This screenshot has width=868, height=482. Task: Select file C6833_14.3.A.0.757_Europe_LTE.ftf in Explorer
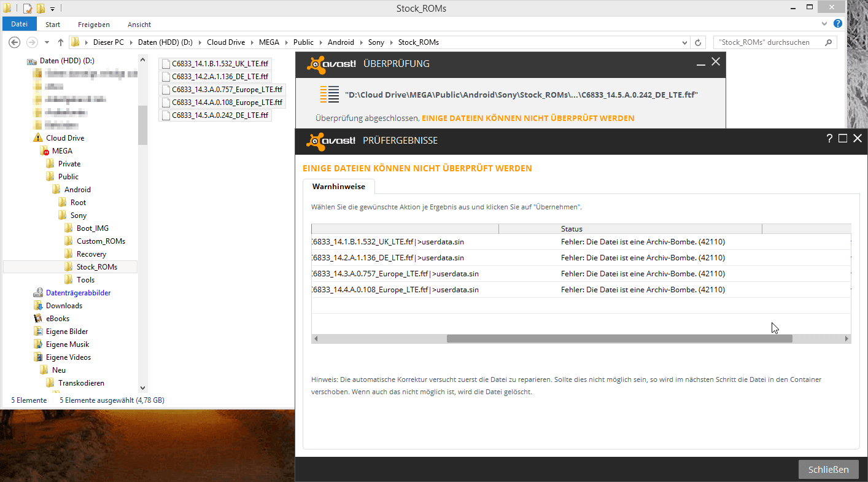click(x=222, y=90)
